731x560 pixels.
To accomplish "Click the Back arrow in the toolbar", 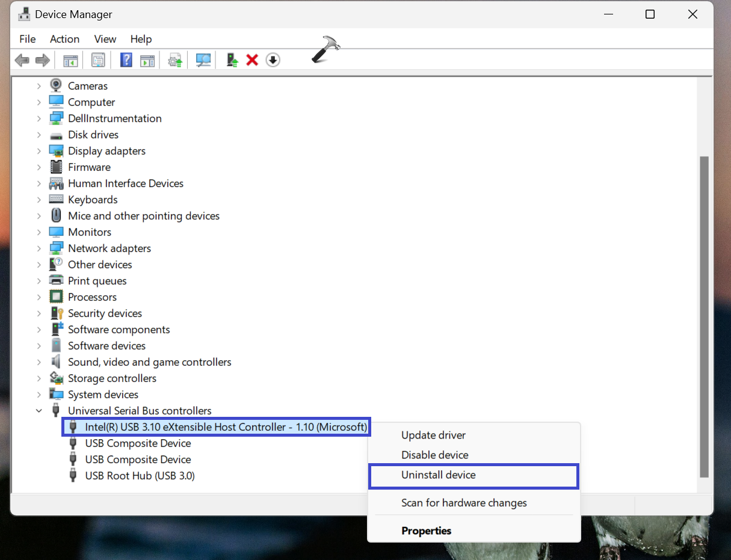I will pyautogui.click(x=22, y=60).
